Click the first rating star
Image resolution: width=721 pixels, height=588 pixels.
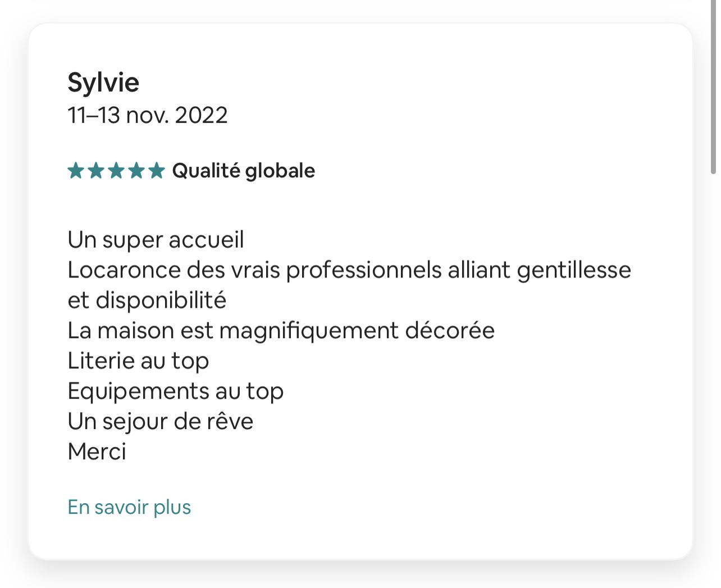click(x=76, y=170)
